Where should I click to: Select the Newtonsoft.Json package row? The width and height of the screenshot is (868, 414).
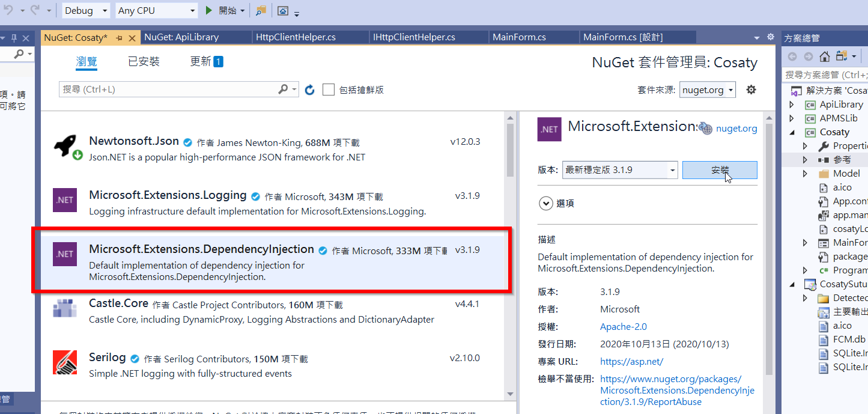pos(272,149)
